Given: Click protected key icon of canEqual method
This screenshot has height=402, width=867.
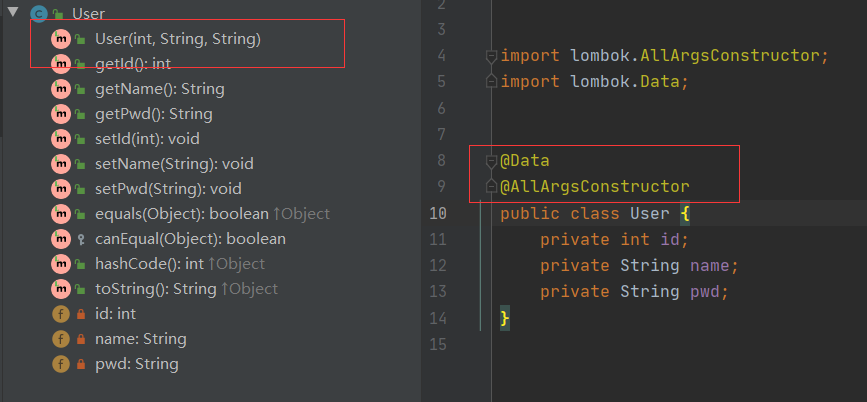Looking at the screenshot, I should tap(80, 239).
